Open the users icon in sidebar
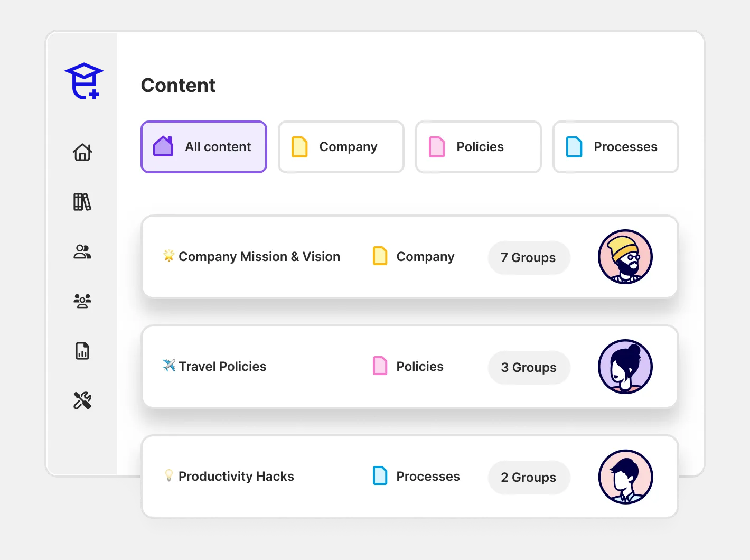This screenshot has height=560, width=750. [x=82, y=251]
